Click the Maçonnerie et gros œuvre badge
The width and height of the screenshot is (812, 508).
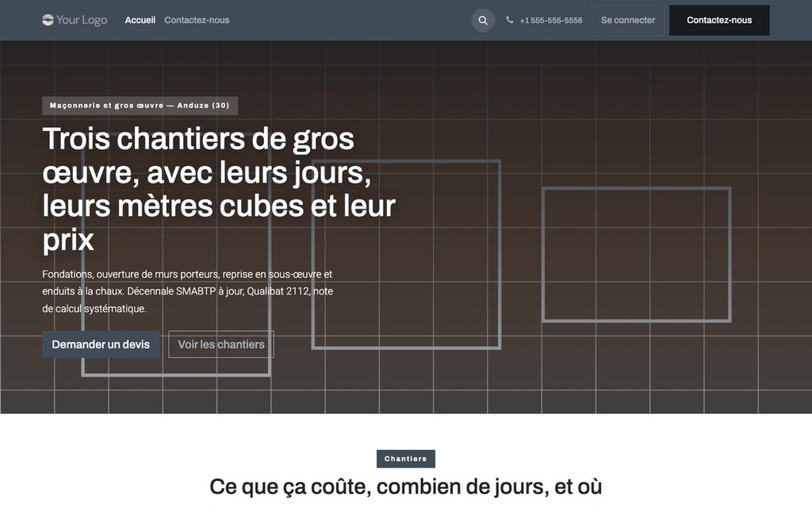(x=140, y=106)
